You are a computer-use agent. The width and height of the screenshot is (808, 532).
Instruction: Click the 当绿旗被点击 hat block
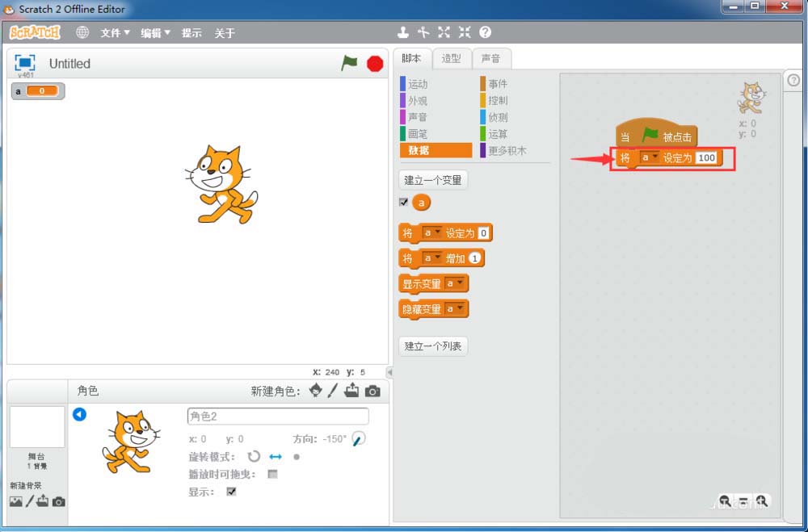click(656, 135)
